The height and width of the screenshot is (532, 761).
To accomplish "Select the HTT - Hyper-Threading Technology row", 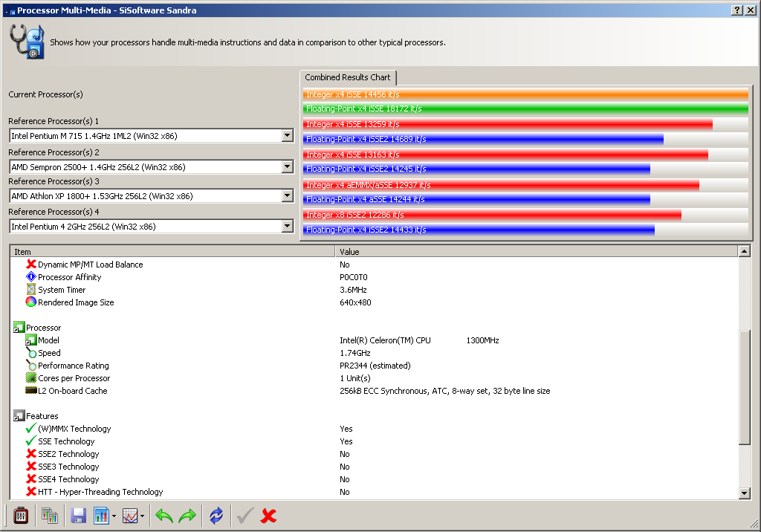I will (374, 492).
